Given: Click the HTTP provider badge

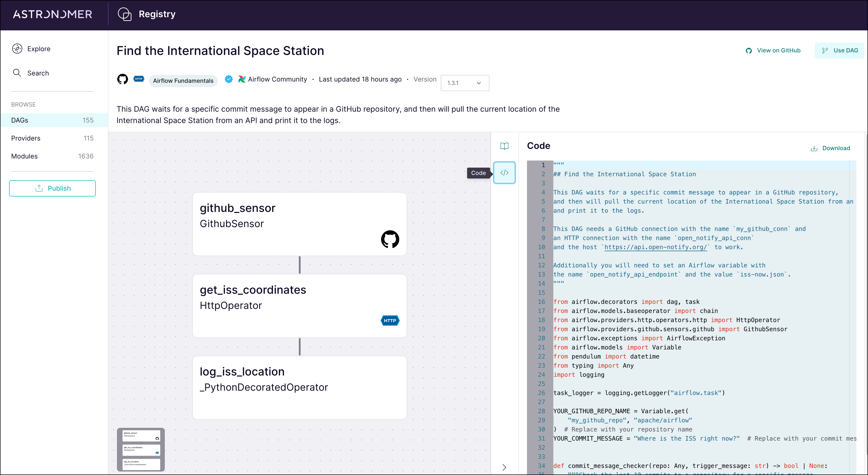Looking at the screenshot, I should [139, 79].
